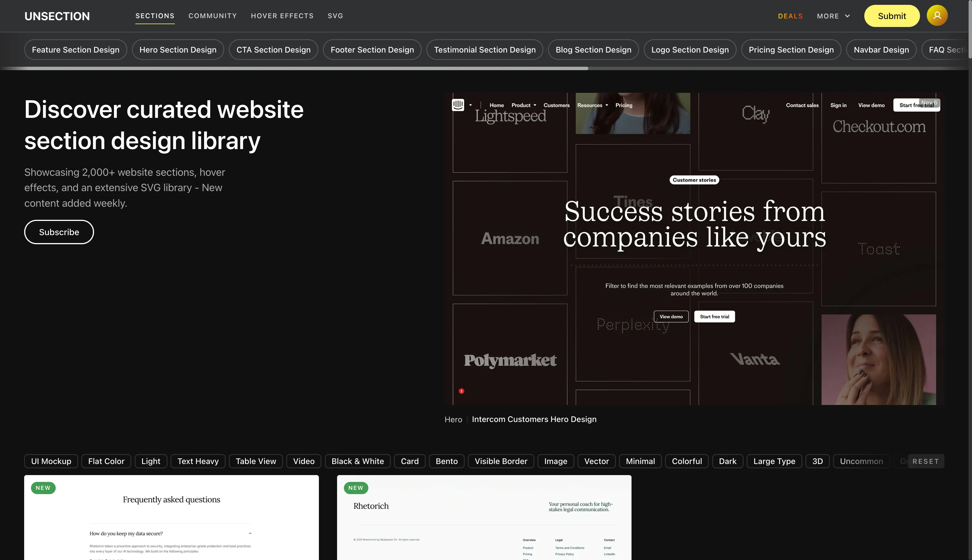Expand the Product dropdown in preview navbar
Viewport: 972px width, 560px height.
pyautogui.click(x=524, y=105)
